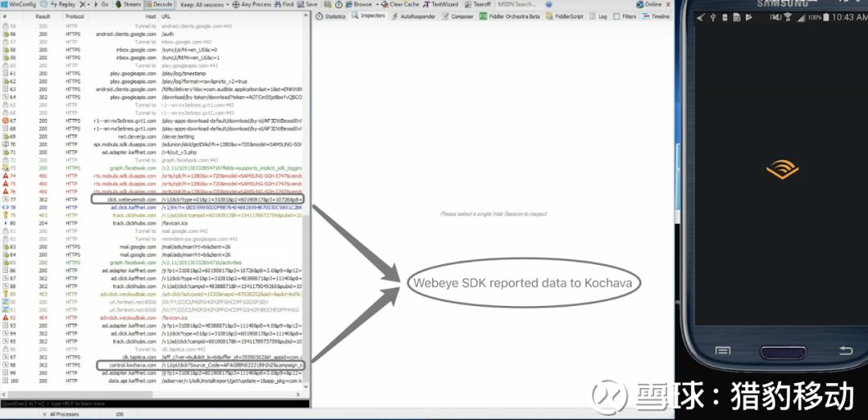
Task: Switch to the AutoResponder tab
Action: coord(414,17)
